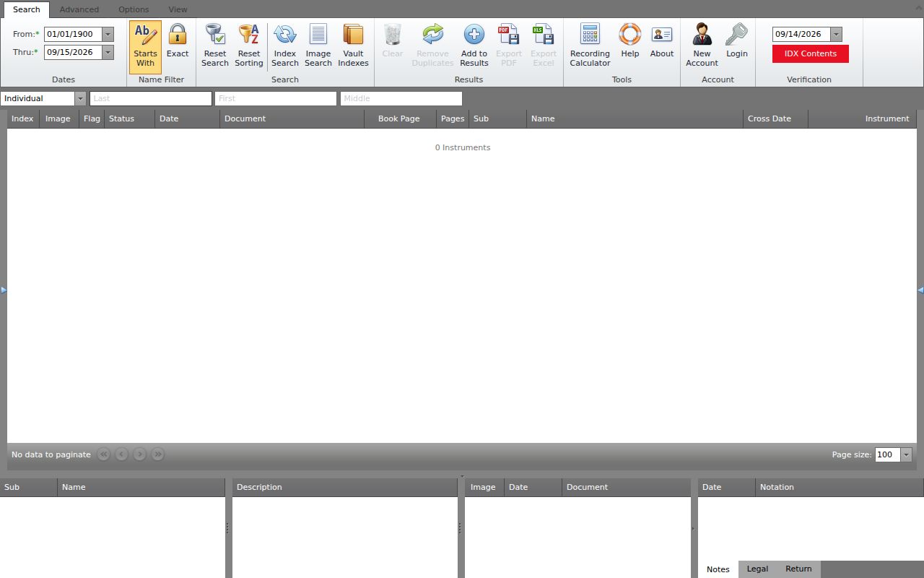Click the Reset Sorting icon

click(249, 35)
